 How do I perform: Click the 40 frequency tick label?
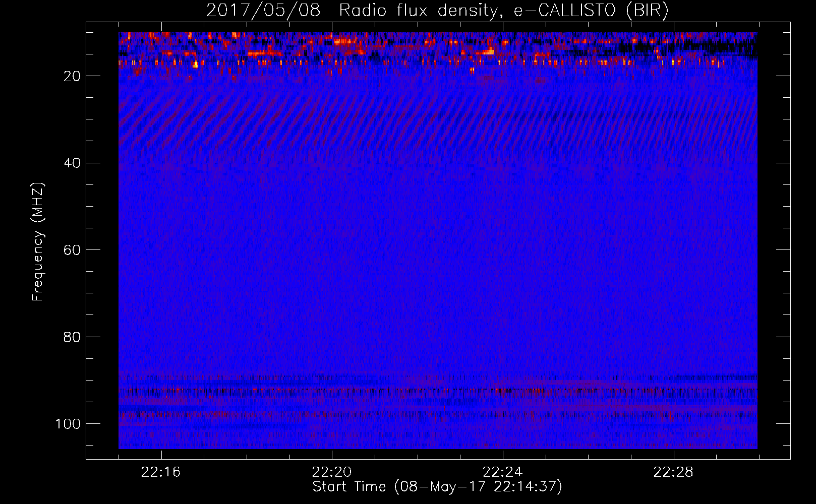pyautogui.click(x=72, y=163)
